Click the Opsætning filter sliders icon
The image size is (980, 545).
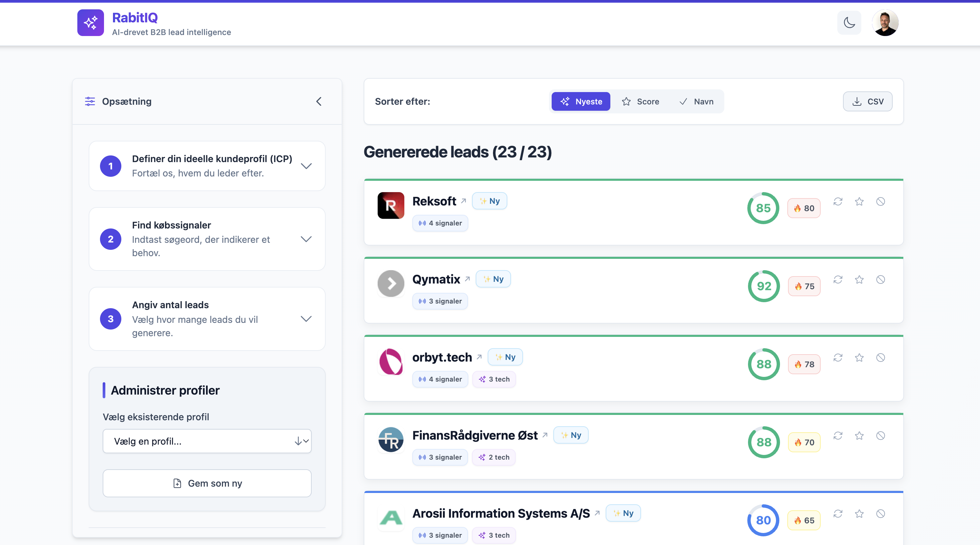[90, 102]
